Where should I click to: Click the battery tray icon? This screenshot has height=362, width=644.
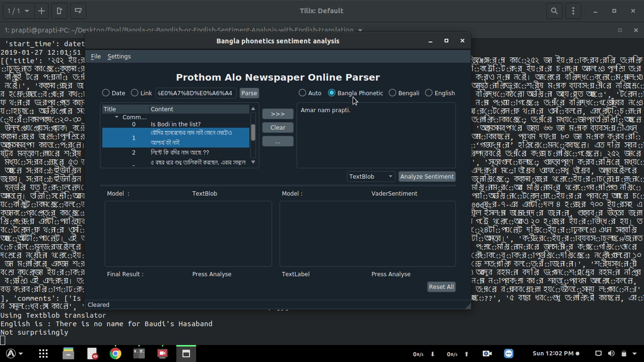click(623, 354)
